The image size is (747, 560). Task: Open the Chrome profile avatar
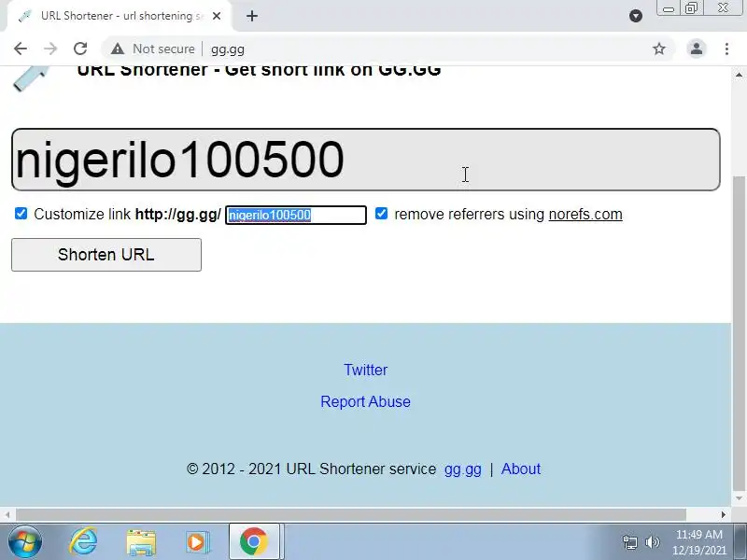pos(696,49)
